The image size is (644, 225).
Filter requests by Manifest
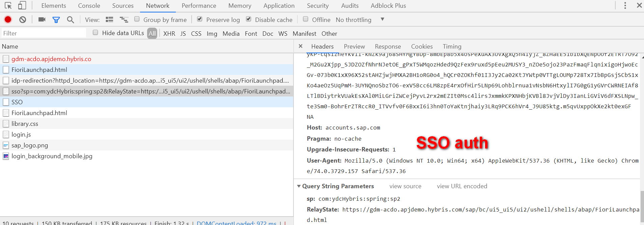(x=304, y=34)
